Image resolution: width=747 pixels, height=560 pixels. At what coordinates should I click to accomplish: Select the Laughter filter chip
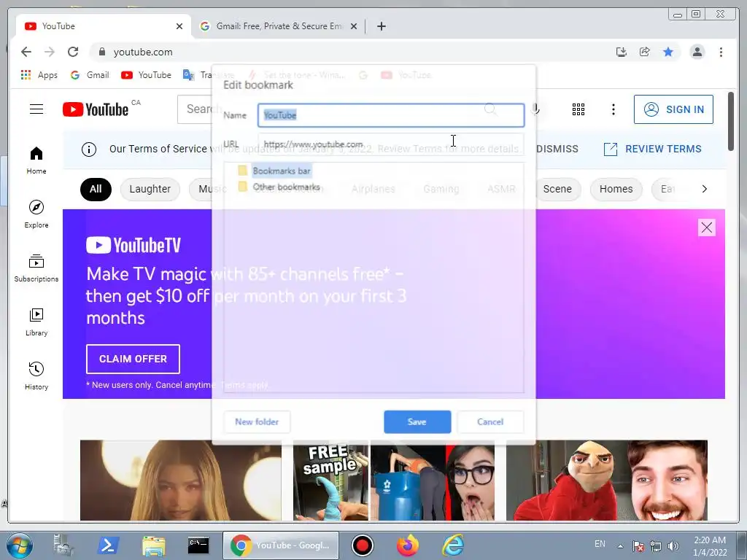tap(150, 189)
